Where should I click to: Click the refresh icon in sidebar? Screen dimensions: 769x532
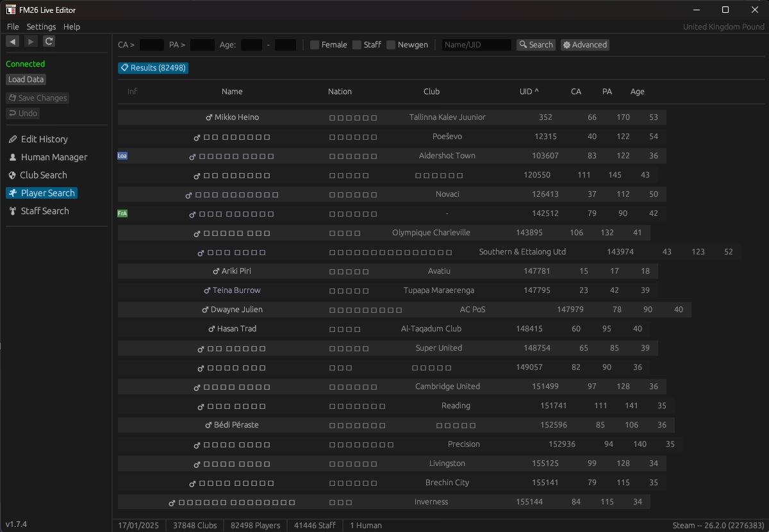(49, 41)
